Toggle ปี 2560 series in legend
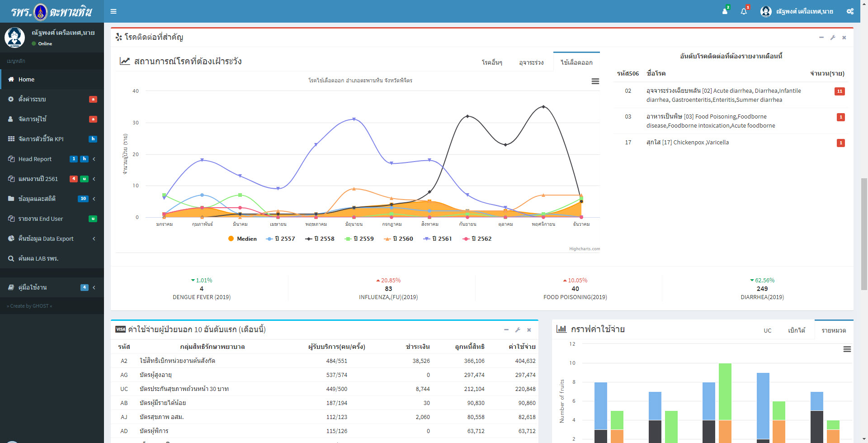Image resolution: width=868 pixels, height=443 pixels. 398,239
